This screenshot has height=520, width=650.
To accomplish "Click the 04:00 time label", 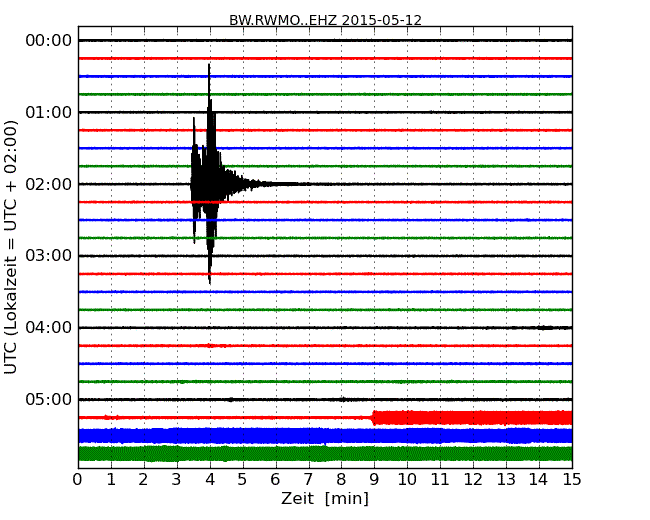I will 49,328.
